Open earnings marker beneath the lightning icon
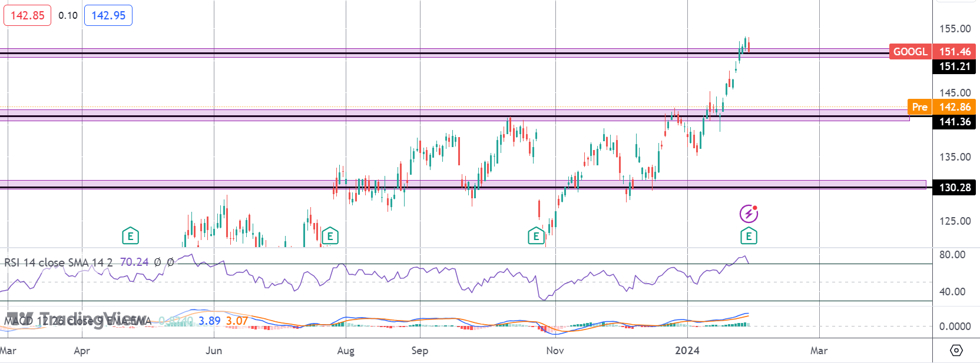Viewport: 980px width, 363px height. tap(749, 237)
